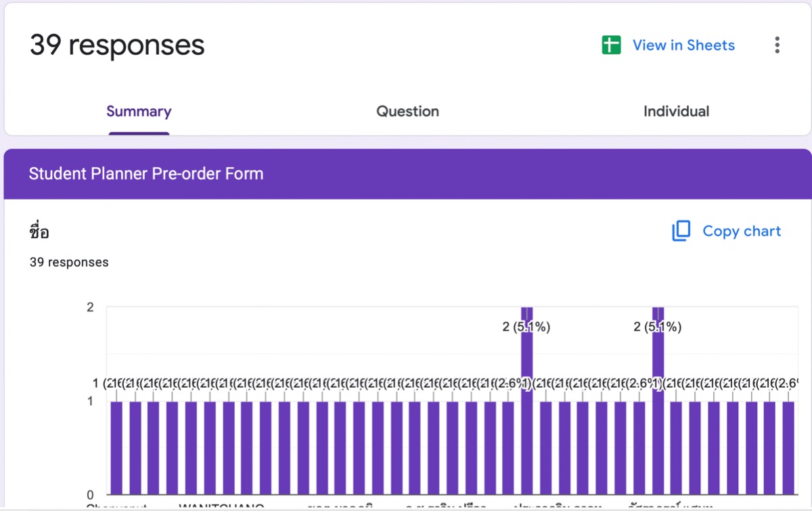Click the y-axis label 2
This screenshot has height=511, width=812.
90,307
